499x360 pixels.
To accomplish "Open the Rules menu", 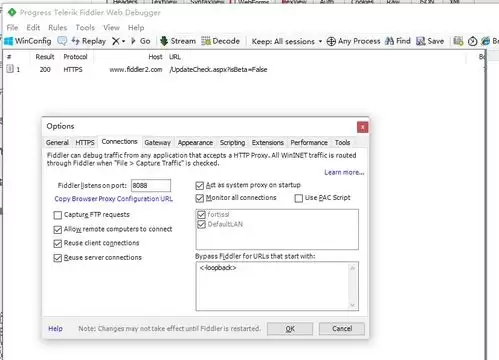I will [57, 27].
